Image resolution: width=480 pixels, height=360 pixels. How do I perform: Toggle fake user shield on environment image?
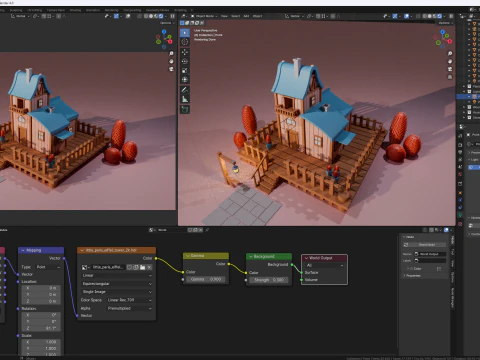(x=129, y=267)
